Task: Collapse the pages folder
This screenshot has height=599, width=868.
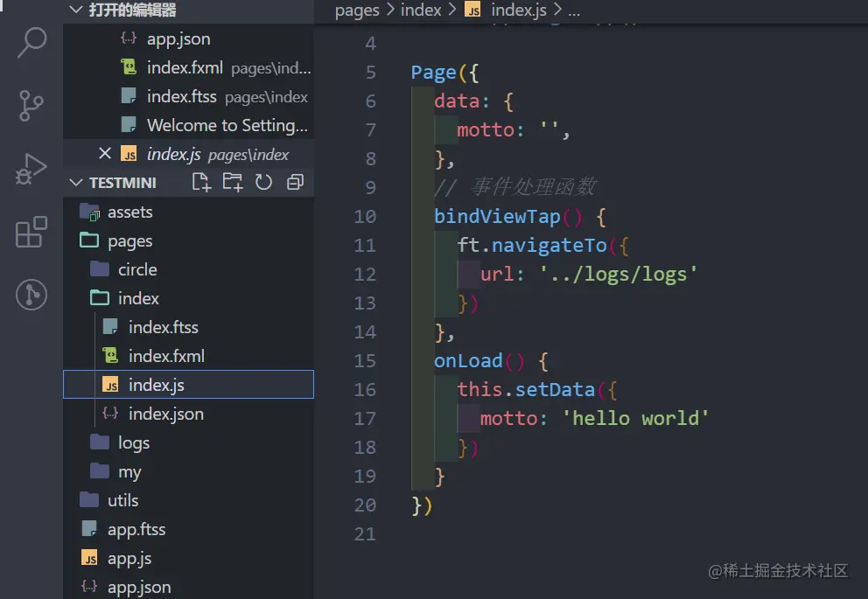Action: point(189,240)
